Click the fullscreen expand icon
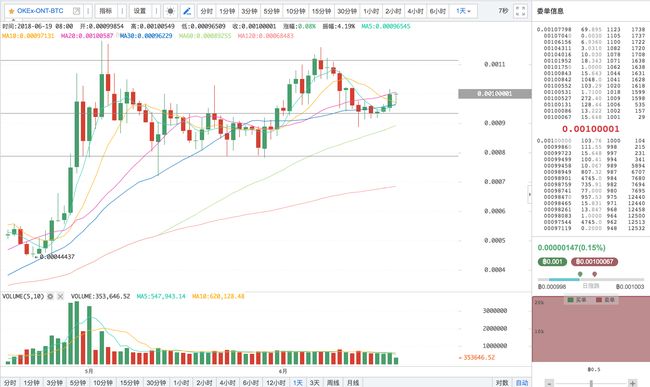Image resolution: width=650 pixels, height=387 pixels. point(520,11)
